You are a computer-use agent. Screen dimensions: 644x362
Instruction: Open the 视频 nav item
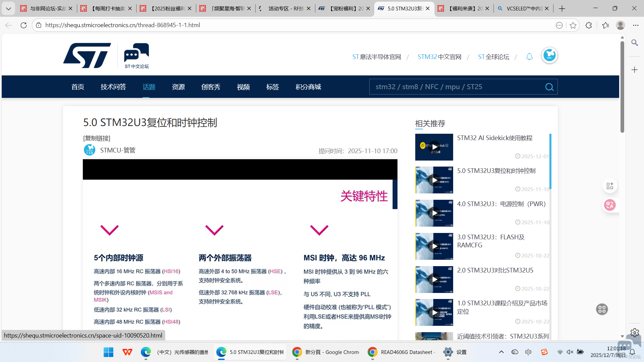pos(243,87)
